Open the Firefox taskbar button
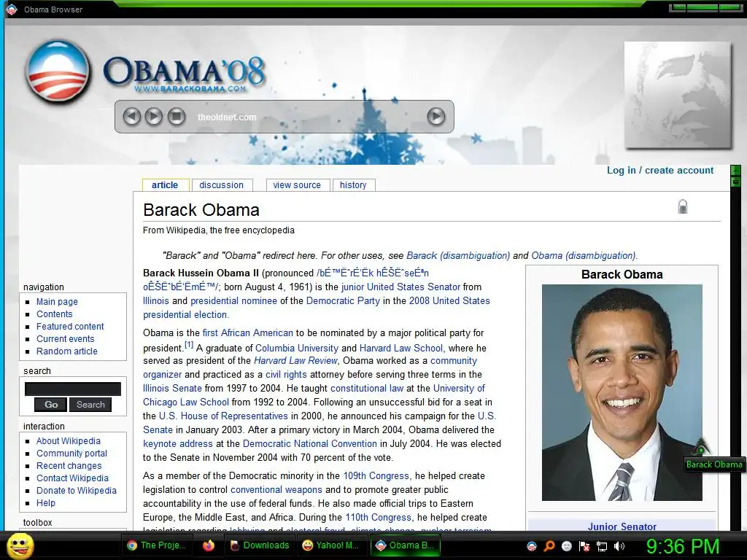Image resolution: width=747 pixels, height=560 pixels. (x=209, y=545)
